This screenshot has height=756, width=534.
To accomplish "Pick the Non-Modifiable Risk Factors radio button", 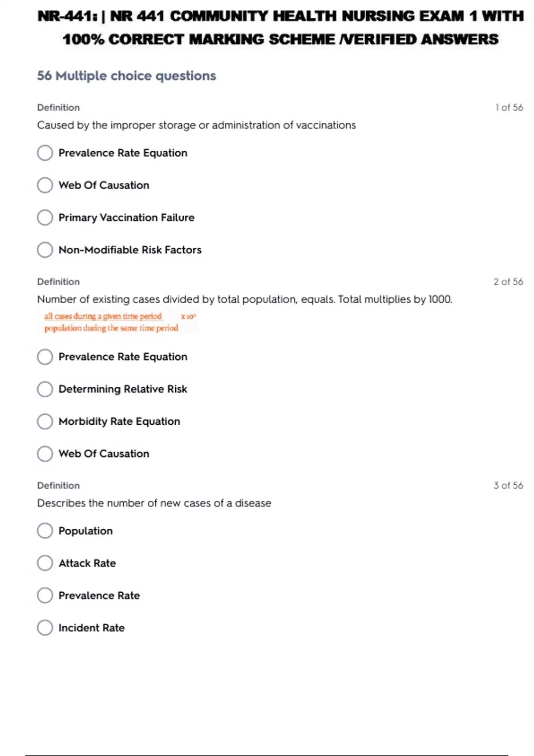I will coord(45,250).
